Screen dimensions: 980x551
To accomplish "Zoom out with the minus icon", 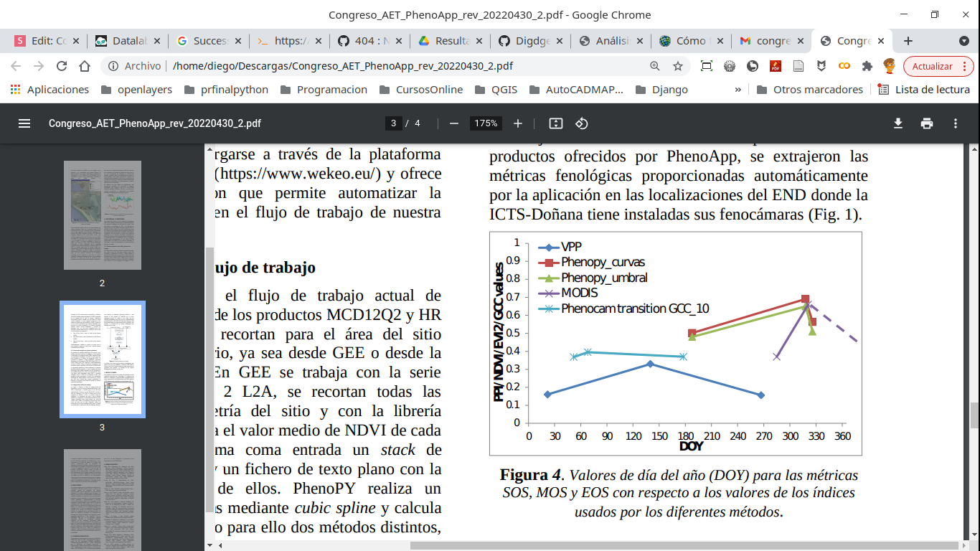I will click(453, 123).
